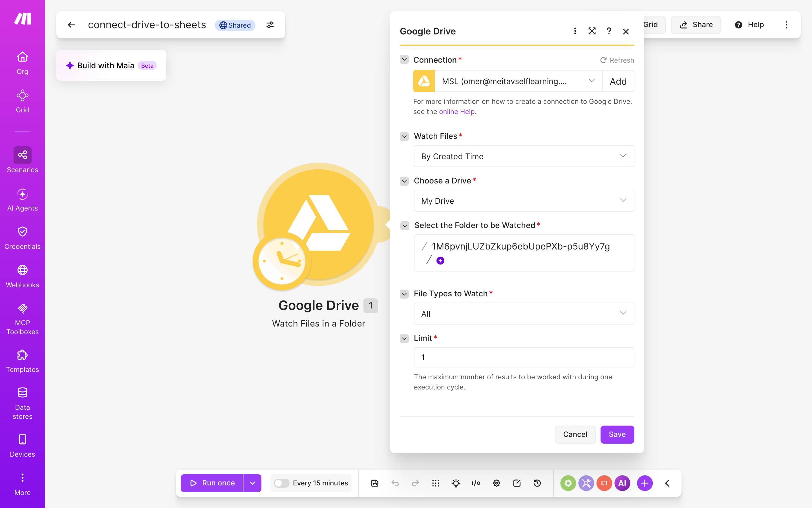Open Devices in the sidebar
Image resolution: width=812 pixels, height=508 pixels.
(x=23, y=446)
